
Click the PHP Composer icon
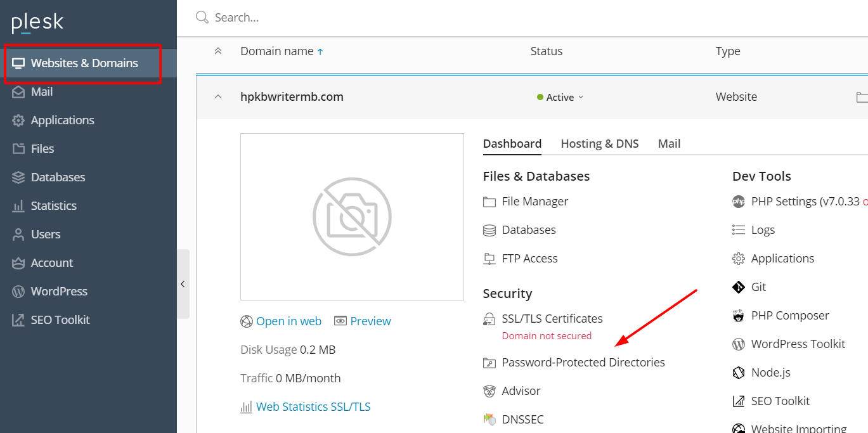(738, 316)
